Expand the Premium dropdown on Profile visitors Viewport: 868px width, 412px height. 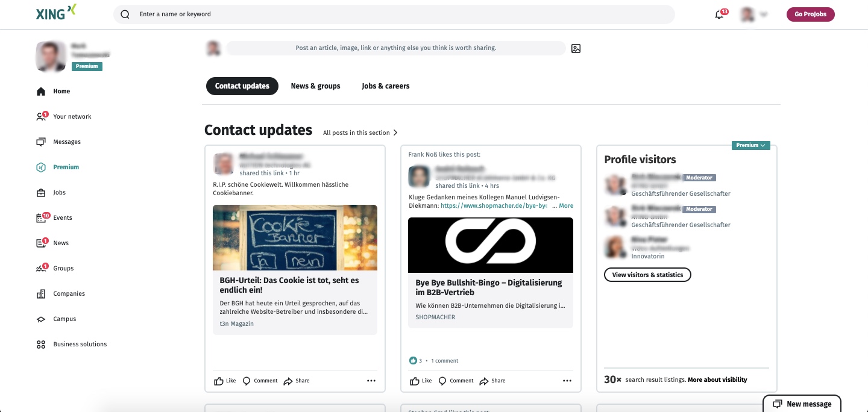pyautogui.click(x=750, y=145)
